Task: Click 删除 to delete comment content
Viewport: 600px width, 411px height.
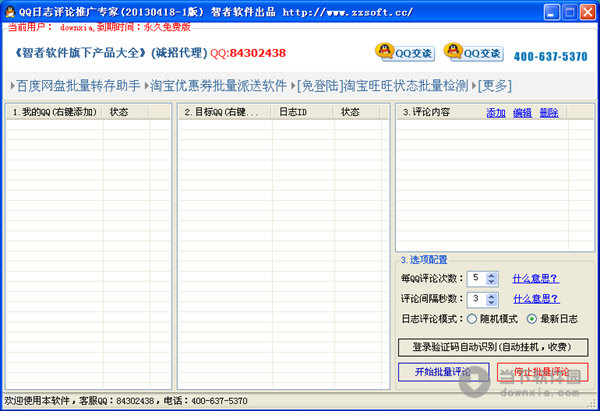Action: click(549, 113)
